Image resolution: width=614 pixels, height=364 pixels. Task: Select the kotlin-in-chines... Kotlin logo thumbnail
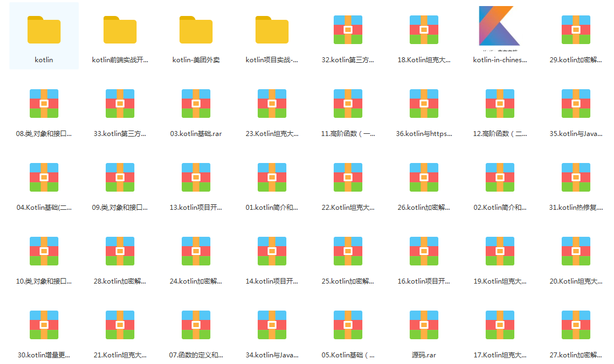tap(499, 28)
